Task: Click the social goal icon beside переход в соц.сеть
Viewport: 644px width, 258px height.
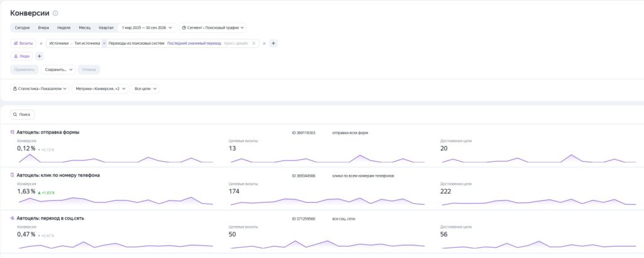Action: coord(13,218)
